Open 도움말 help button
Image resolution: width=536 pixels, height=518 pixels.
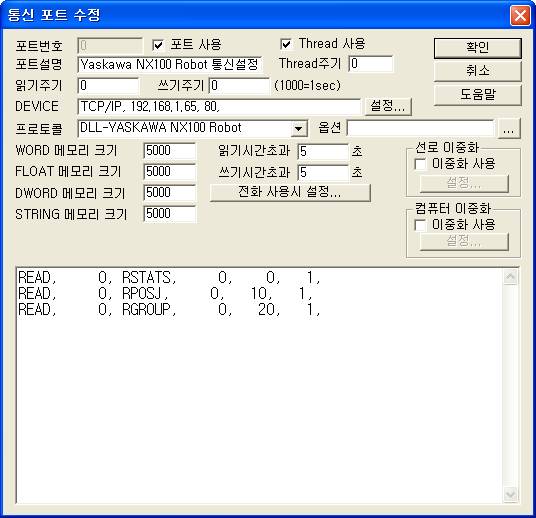pyautogui.click(x=478, y=95)
